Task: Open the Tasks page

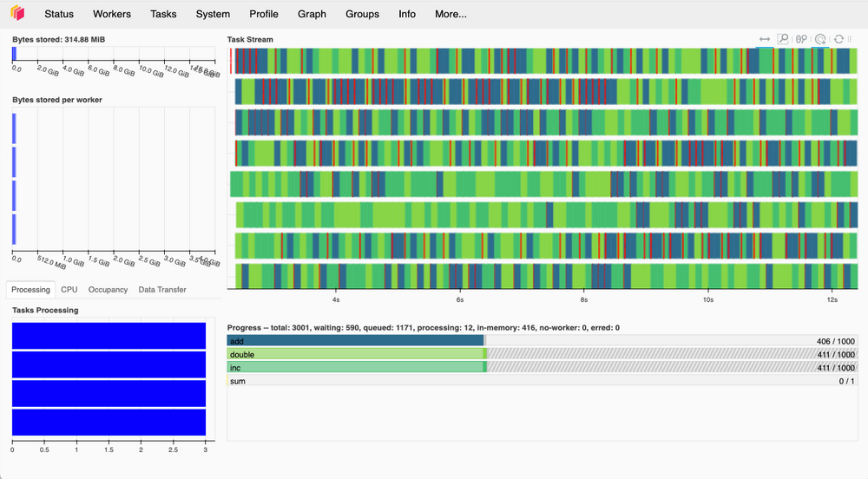Action: 163,14
